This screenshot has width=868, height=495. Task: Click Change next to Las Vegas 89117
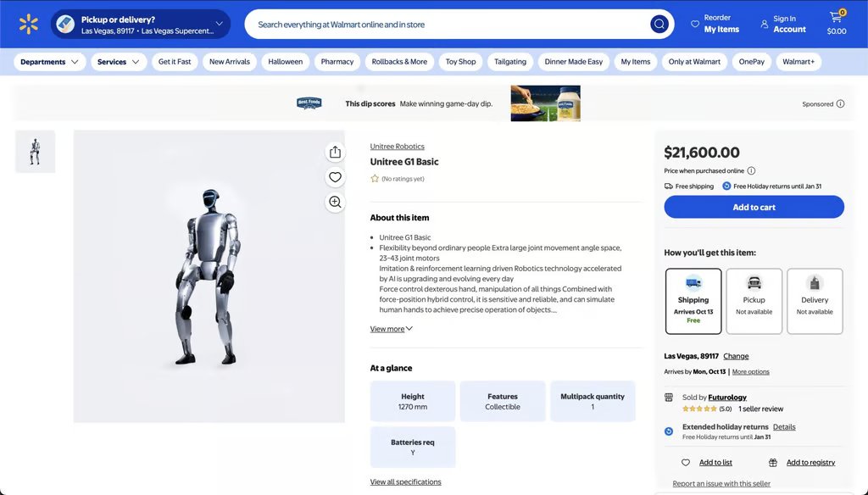[736, 355]
